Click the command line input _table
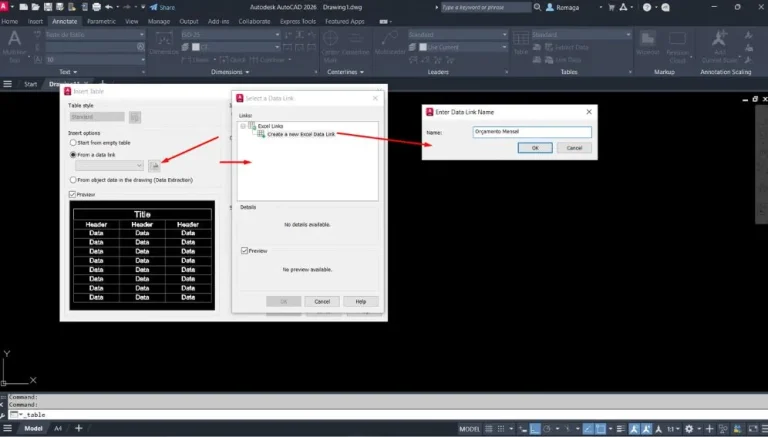This screenshot has width=768, height=437. 392,414
